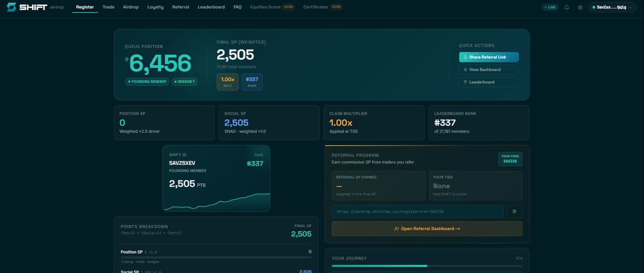Viewport: 644px width, 273px height.
Task: Click Open Referral Dashboard button
Action: tap(427, 229)
